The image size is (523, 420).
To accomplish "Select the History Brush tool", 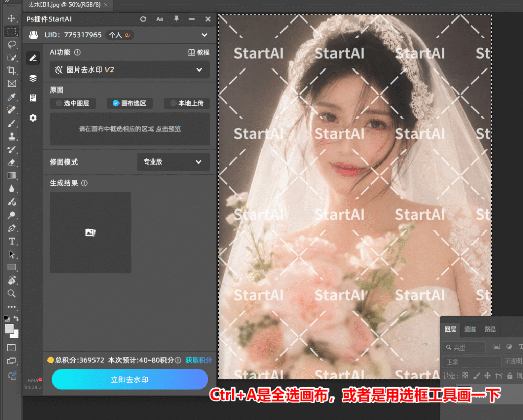I will tap(12, 149).
